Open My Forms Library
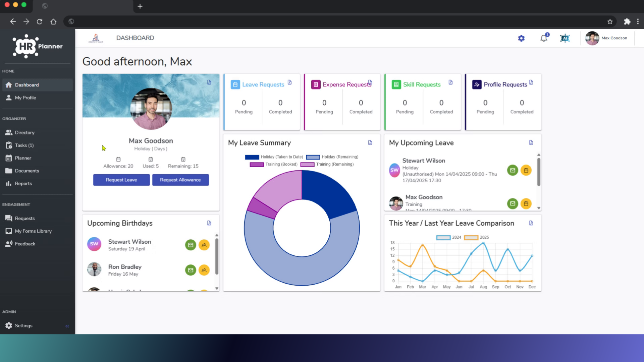644x362 pixels. [x=37, y=231]
